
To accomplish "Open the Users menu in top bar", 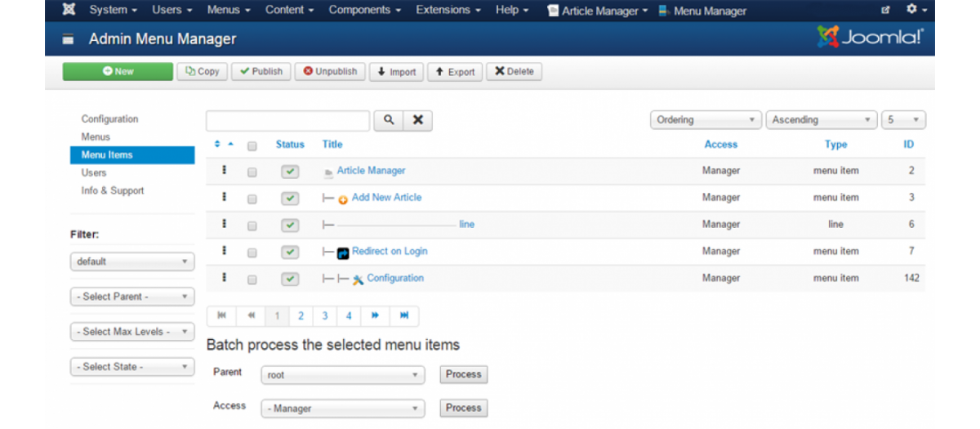I will pyautogui.click(x=171, y=10).
